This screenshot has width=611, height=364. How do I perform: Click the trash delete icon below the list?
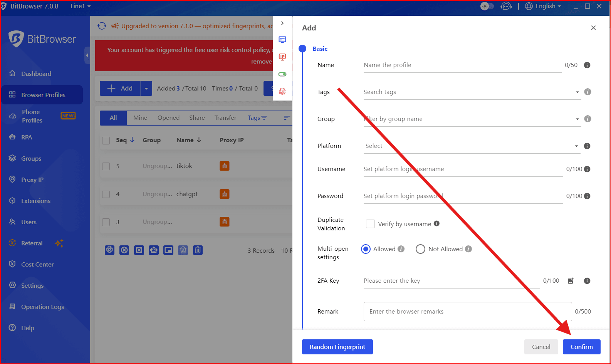pyautogui.click(x=198, y=250)
